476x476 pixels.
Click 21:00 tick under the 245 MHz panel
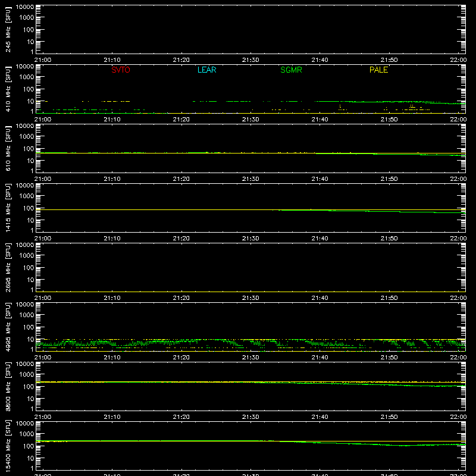(x=43, y=60)
